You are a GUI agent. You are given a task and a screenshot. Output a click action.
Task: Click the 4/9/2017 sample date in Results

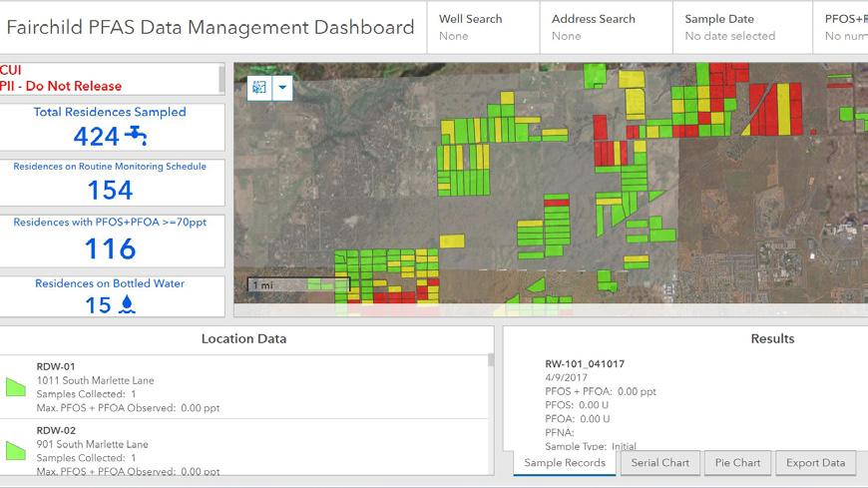[x=566, y=378]
